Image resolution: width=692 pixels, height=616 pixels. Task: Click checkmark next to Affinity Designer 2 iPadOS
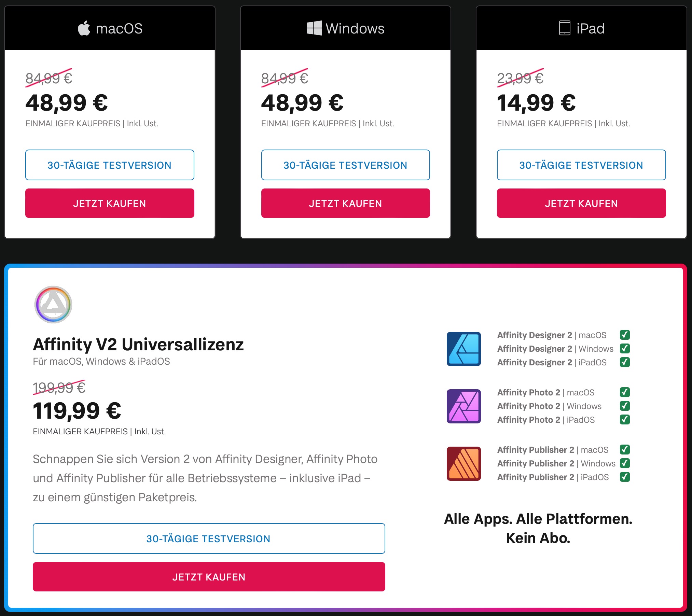coord(625,362)
